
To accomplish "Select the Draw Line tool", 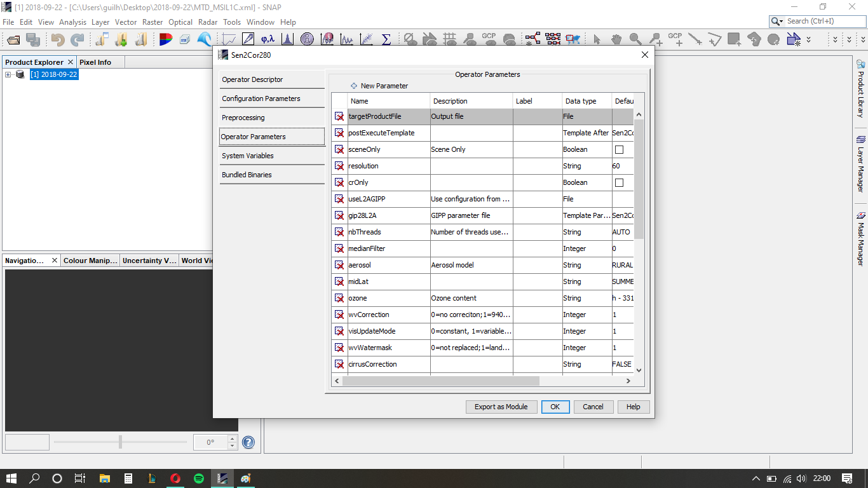I will click(695, 39).
